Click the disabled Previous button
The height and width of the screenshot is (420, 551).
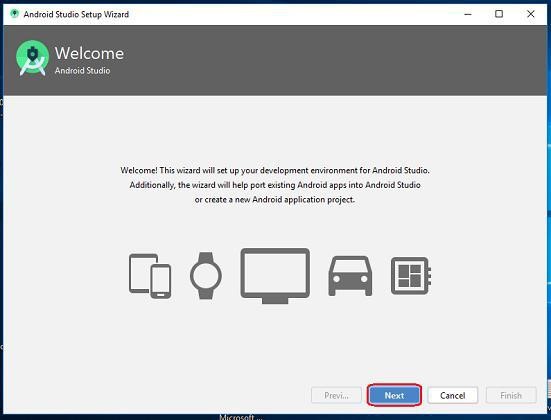(336, 395)
